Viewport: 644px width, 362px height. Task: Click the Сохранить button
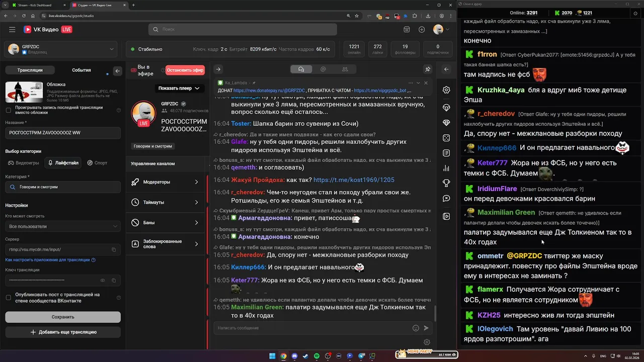(x=63, y=317)
